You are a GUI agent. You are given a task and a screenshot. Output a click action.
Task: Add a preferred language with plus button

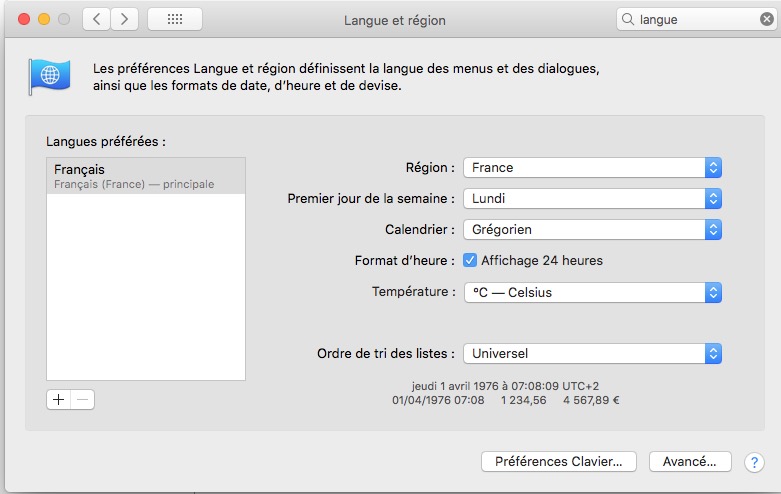58,399
